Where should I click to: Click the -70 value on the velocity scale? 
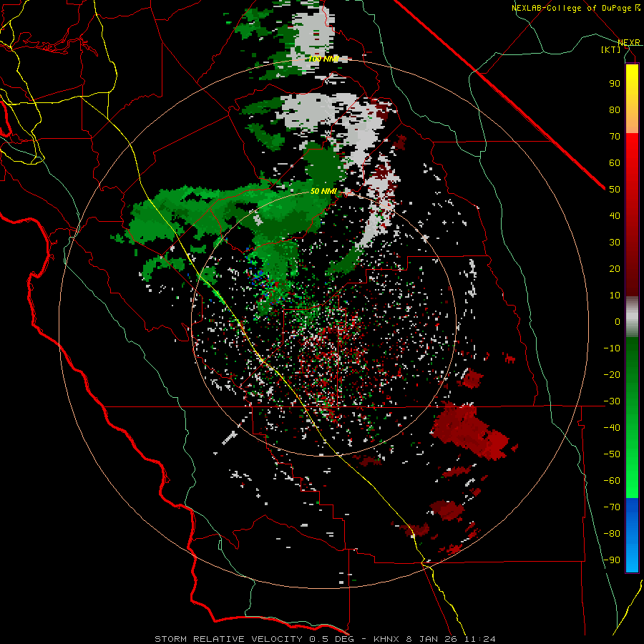612,507
